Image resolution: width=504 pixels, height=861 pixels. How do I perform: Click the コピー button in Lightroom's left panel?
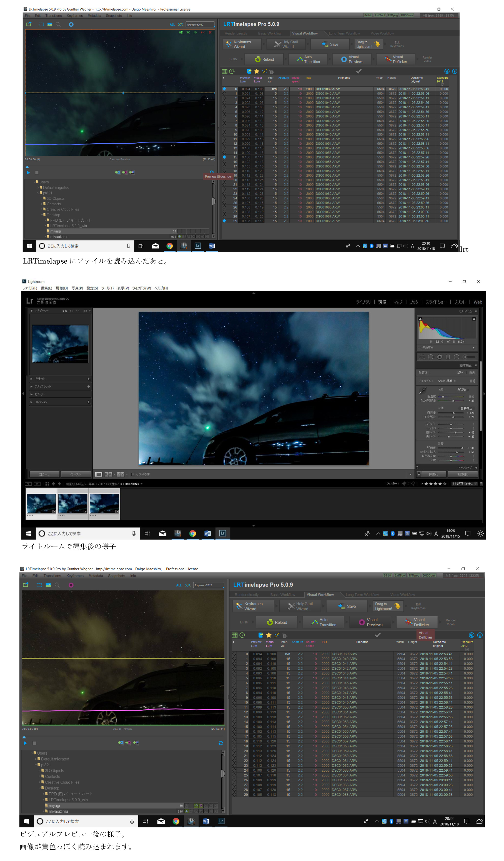coord(45,474)
